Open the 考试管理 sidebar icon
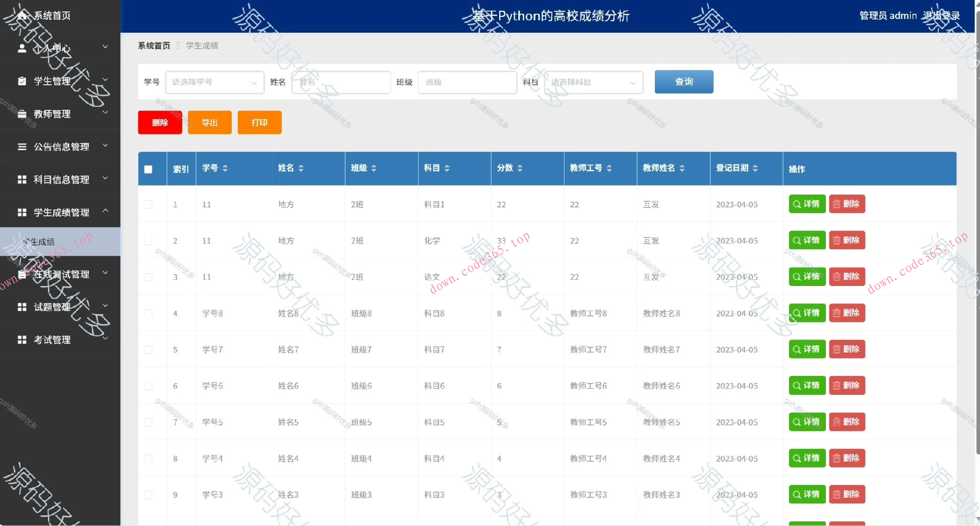The height and width of the screenshot is (526, 980). (x=22, y=339)
